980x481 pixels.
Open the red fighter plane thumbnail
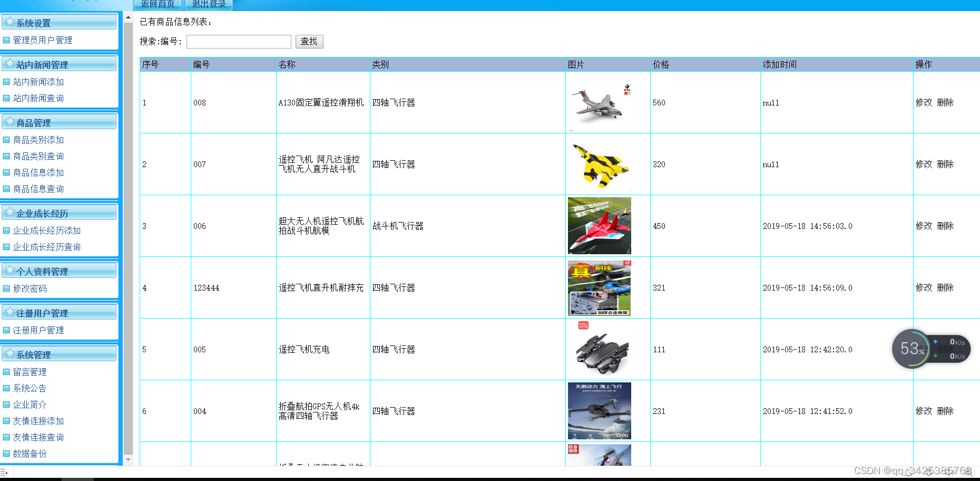600,226
